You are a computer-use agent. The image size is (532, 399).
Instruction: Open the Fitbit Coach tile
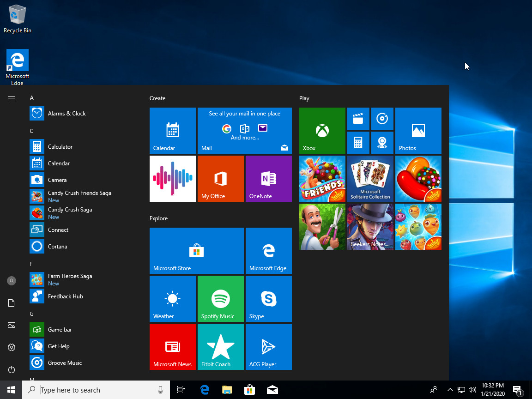click(x=221, y=347)
